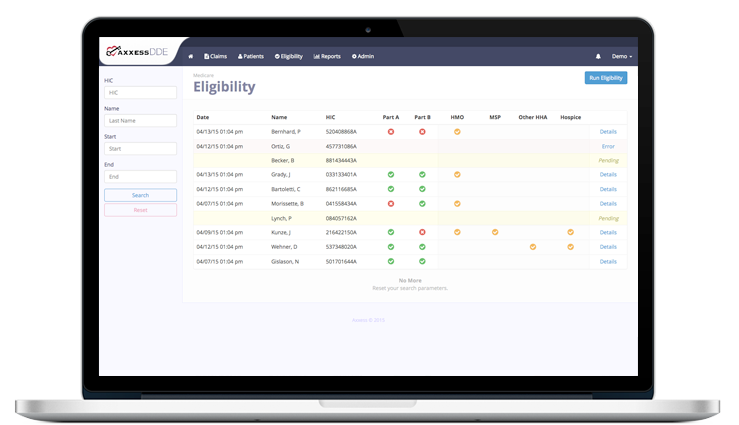Open Details link for Bernhard, P
This screenshot has height=425, width=739.
[608, 131]
